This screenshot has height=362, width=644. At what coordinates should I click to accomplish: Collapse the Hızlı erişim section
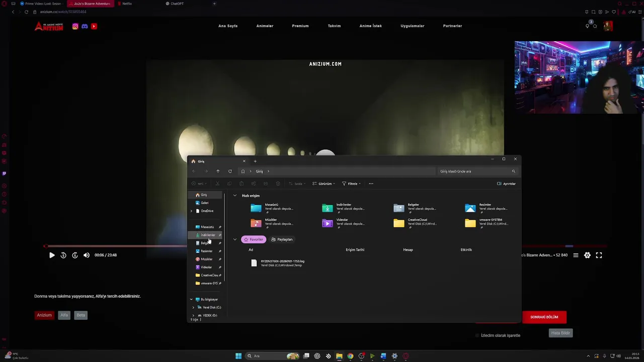234,196
